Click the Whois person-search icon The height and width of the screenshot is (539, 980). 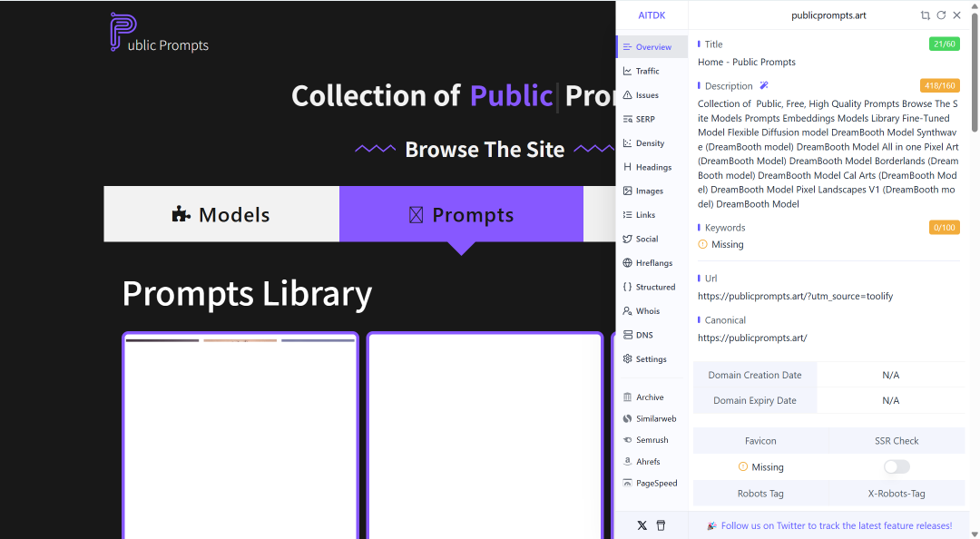[628, 310]
